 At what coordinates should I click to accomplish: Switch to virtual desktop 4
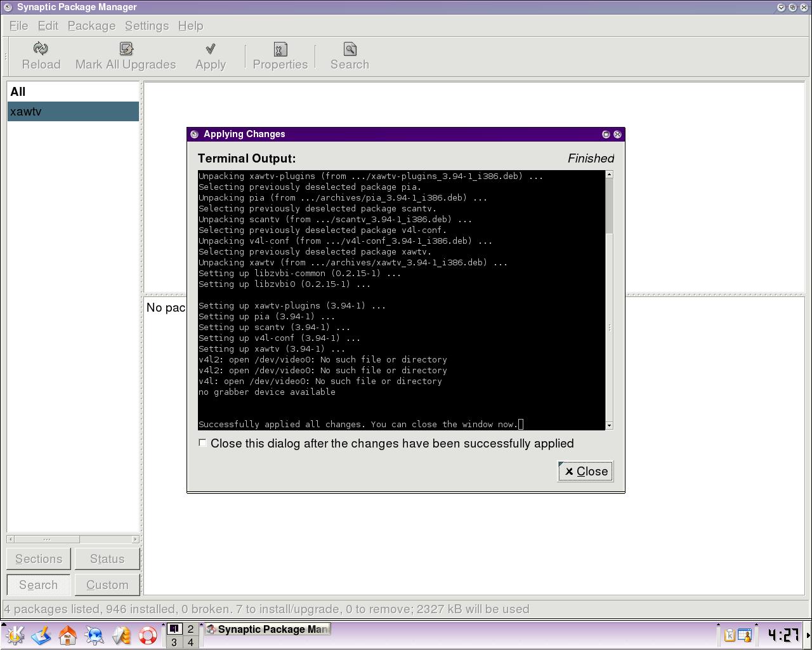point(190,642)
